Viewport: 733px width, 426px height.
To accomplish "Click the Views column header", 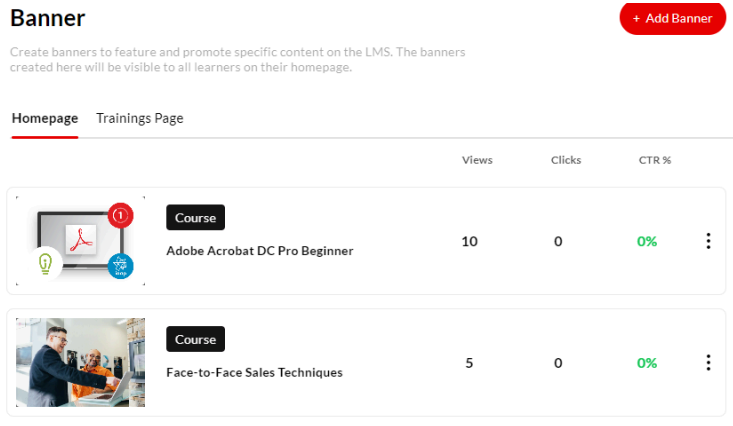I will pyautogui.click(x=477, y=160).
